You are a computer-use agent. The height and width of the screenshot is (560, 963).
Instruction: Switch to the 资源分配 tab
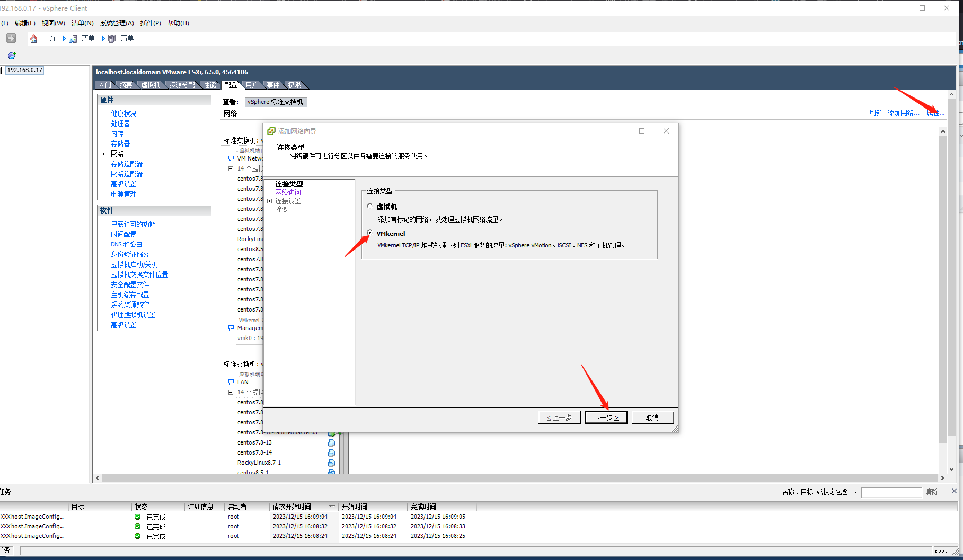coord(182,85)
